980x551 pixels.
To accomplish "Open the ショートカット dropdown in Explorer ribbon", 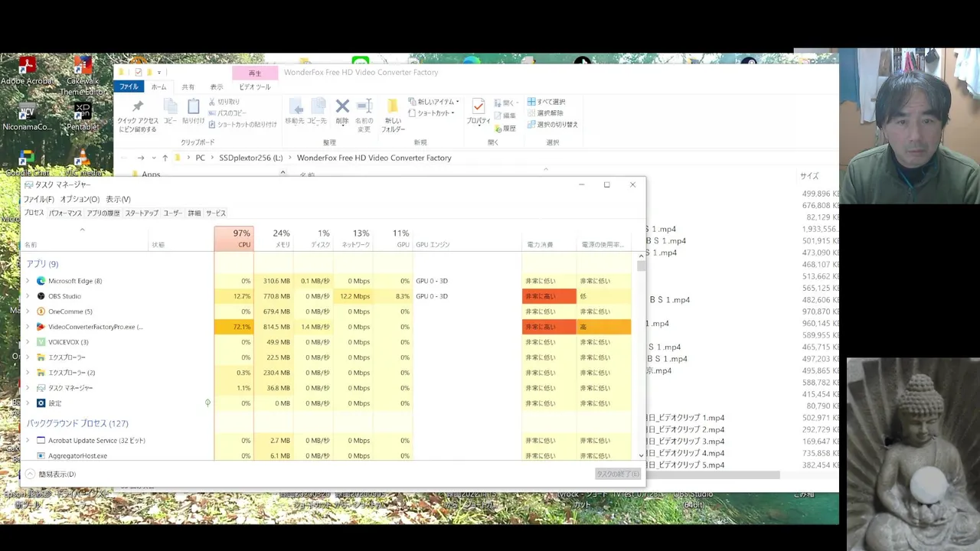I will [430, 113].
